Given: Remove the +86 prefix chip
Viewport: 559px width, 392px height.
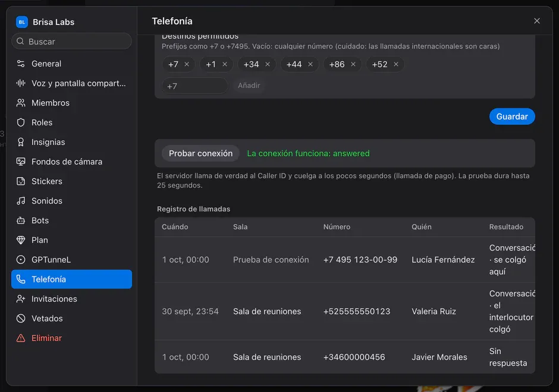Looking at the screenshot, I should (x=353, y=64).
